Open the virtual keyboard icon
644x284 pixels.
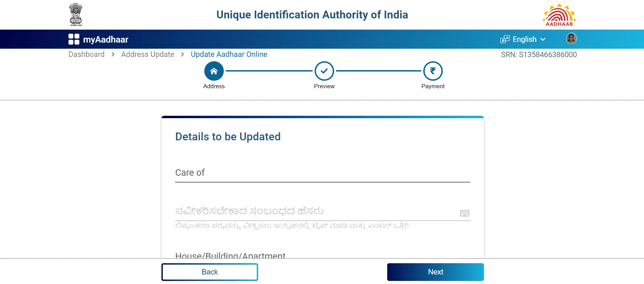tap(465, 213)
